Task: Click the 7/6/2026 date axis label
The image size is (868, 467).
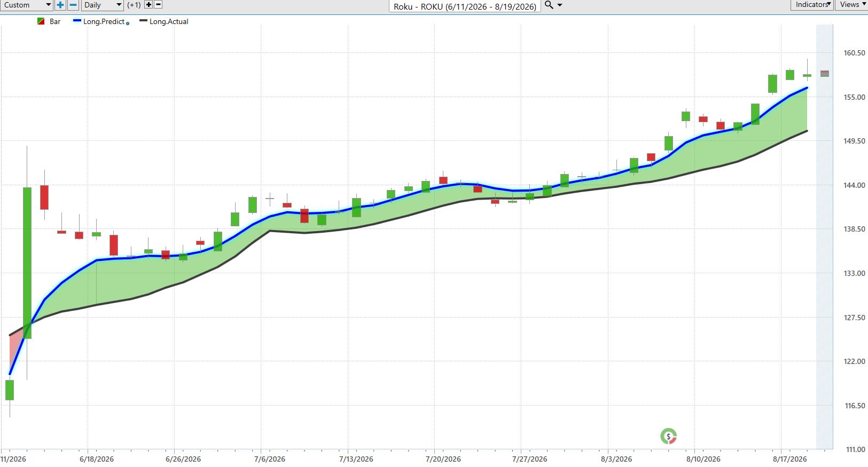Action: [x=270, y=459]
